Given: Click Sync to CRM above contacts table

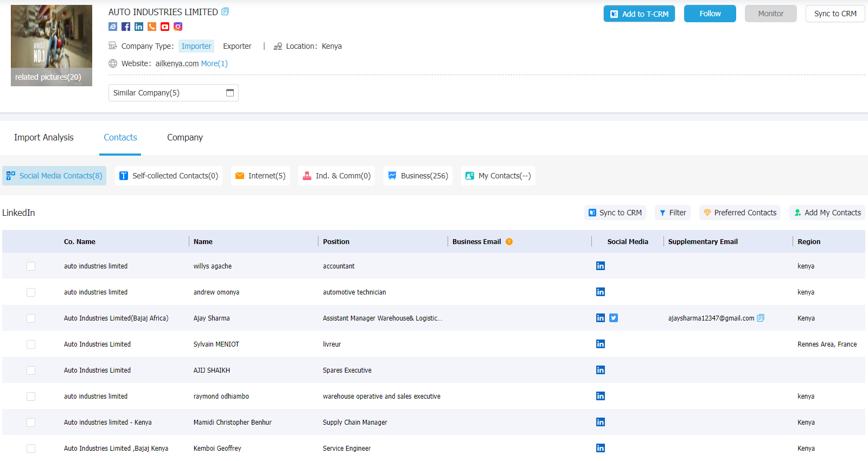Looking at the screenshot, I should 615,213.
